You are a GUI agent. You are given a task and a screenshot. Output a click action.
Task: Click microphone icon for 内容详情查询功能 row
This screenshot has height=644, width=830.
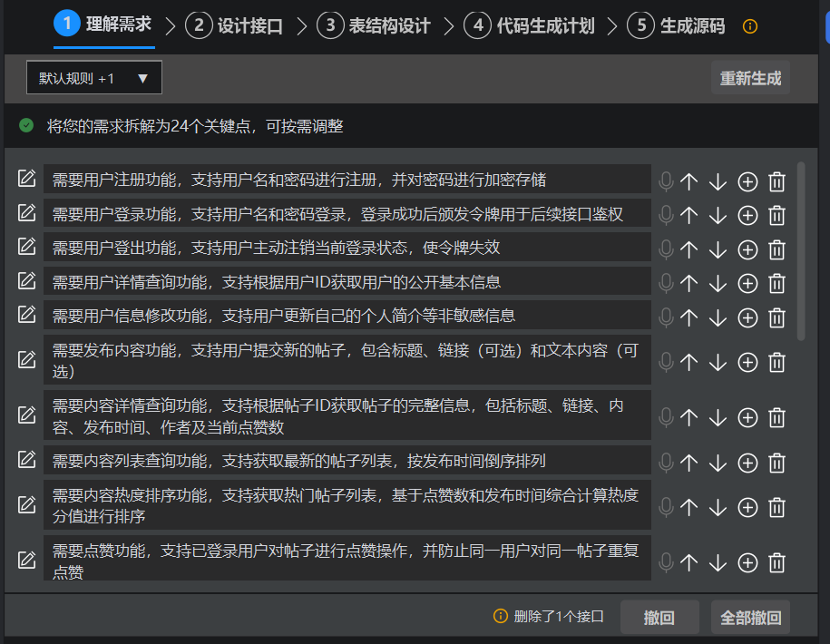(666, 417)
